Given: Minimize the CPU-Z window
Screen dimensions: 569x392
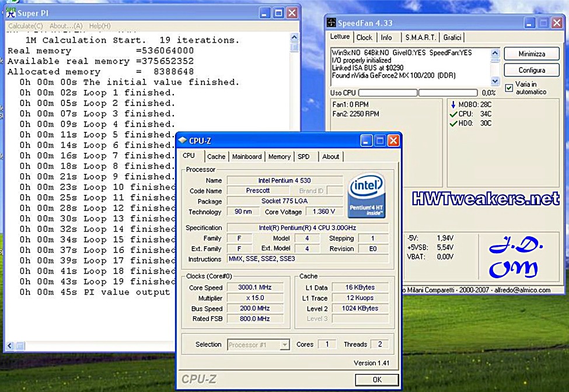Looking at the screenshot, I should [x=366, y=141].
